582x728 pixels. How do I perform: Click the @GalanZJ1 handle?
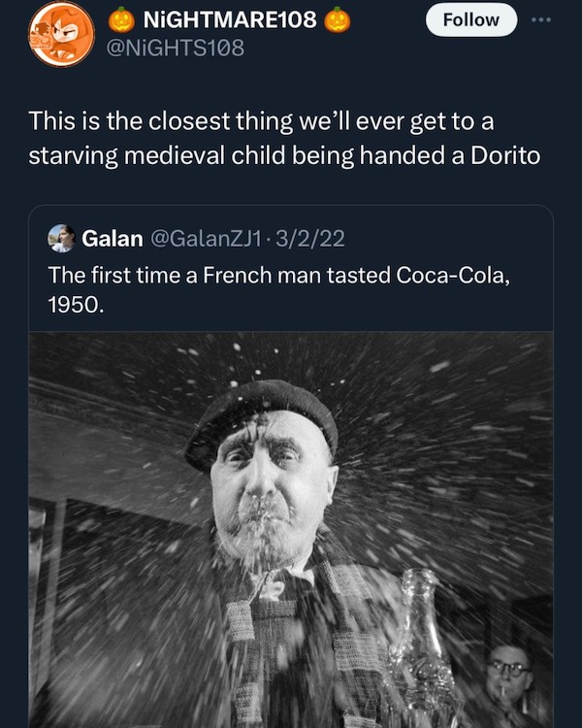pos(206,239)
